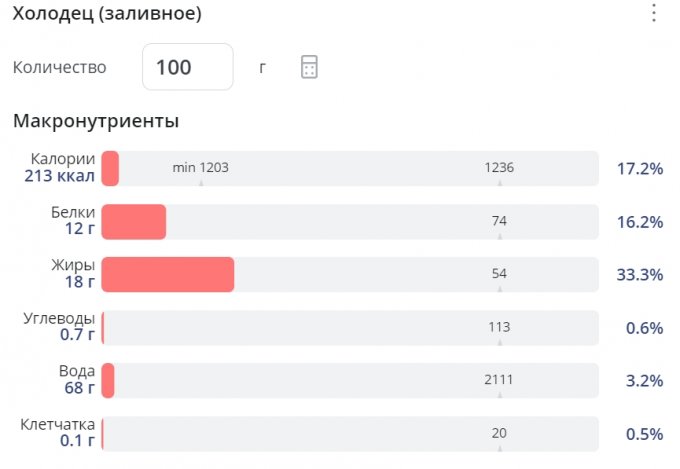Click the 17.2% calories percentage
The image size is (680, 469).
tap(639, 168)
